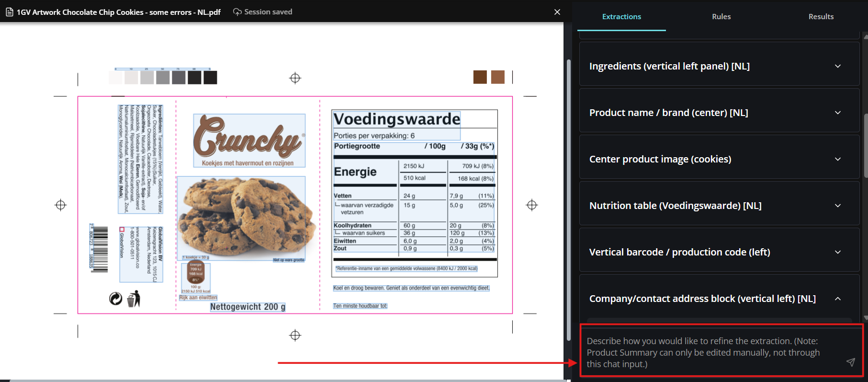Click the document viewer vertical scrollbar
Screen dimensions: 868x382
point(568,200)
